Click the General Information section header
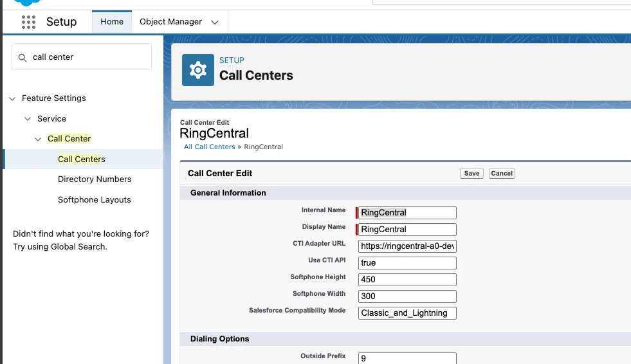The height and width of the screenshot is (364, 631). (x=228, y=193)
